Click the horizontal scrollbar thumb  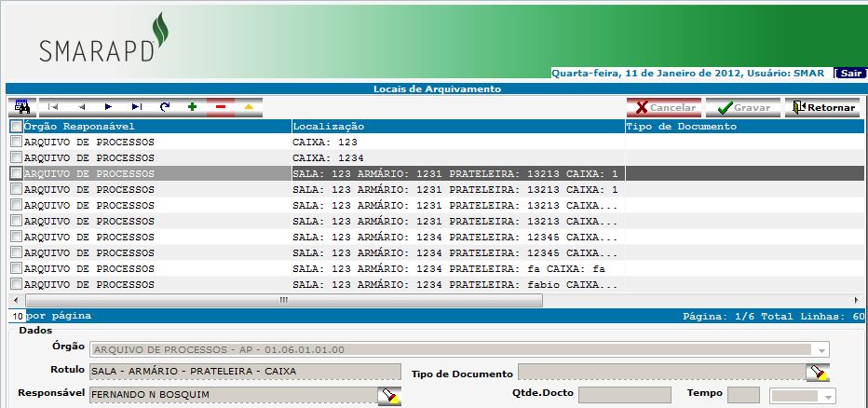click(x=284, y=300)
